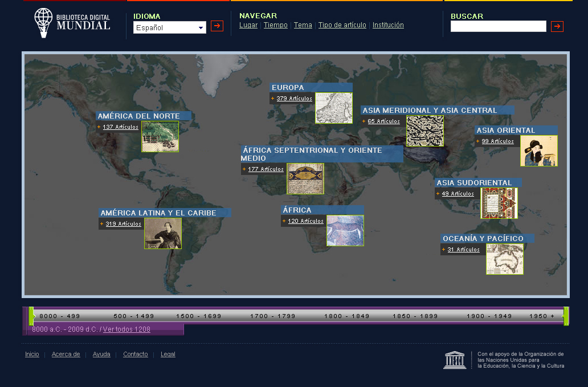Browse by Lugar in navigation
The width and height of the screenshot is (588, 387).
click(248, 25)
